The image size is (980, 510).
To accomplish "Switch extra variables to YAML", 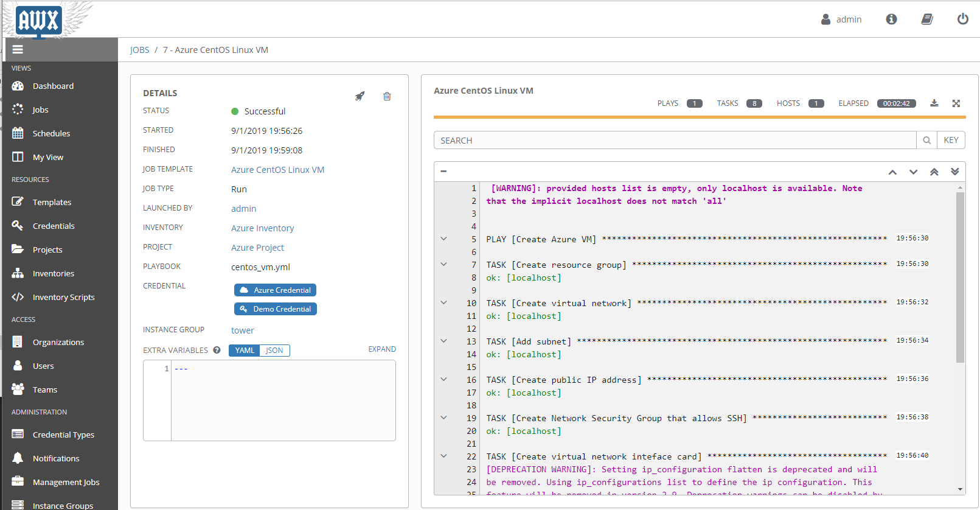I will 245,351.
